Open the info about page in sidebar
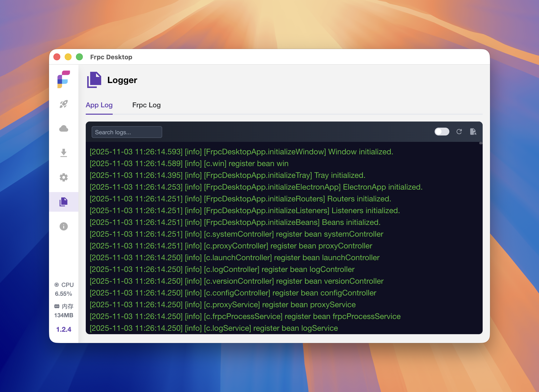539x392 pixels. click(64, 226)
